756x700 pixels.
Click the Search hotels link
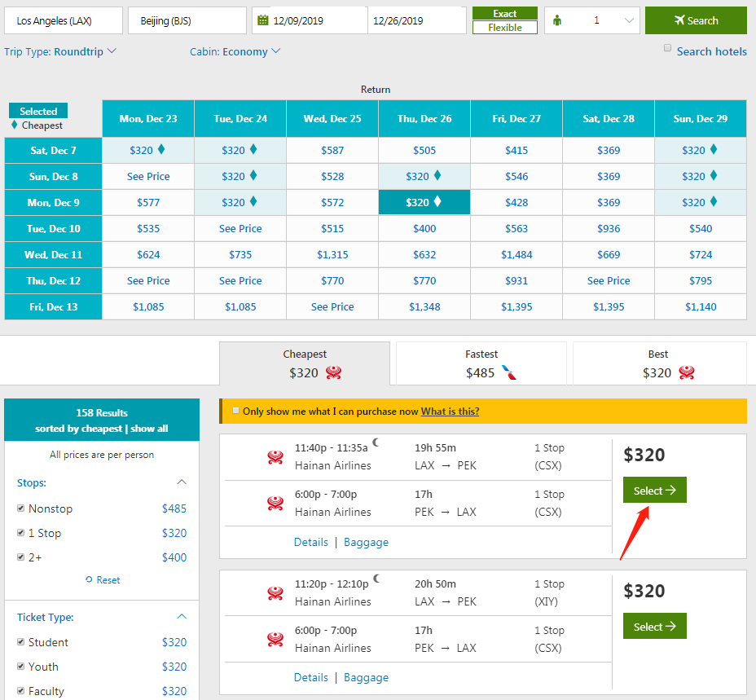pyautogui.click(x=712, y=51)
